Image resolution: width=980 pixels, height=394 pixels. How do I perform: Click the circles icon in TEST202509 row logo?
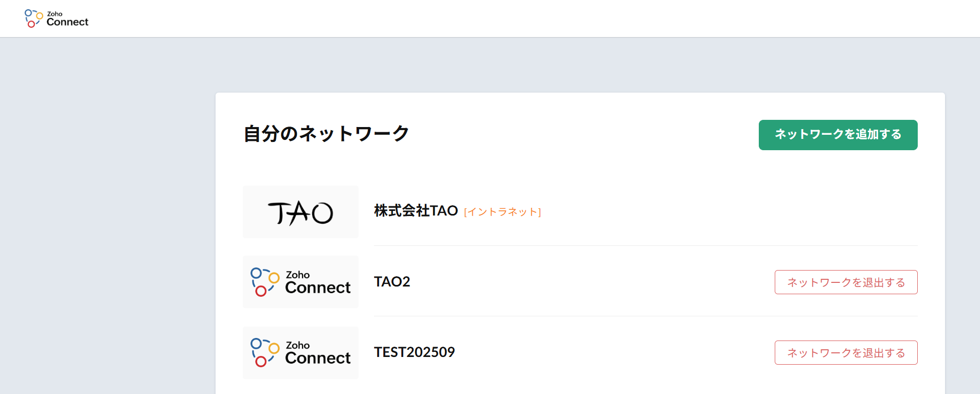(264, 352)
